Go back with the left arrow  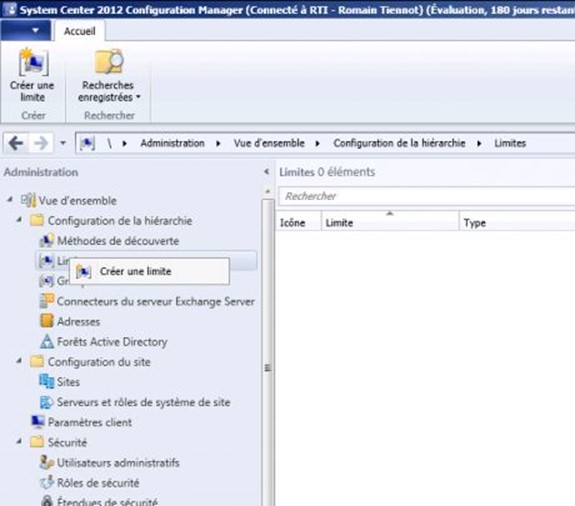pyautogui.click(x=16, y=143)
